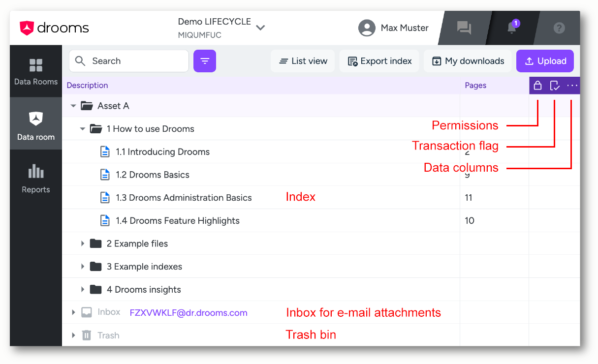Click the 1.3 Drooms Administration Basics document icon
598x364 pixels.
tap(105, 198)
